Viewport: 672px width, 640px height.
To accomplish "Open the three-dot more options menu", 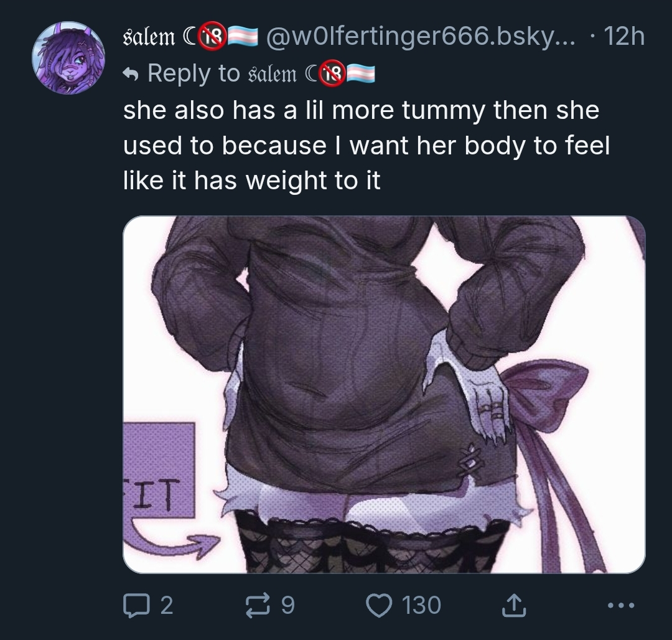I will [621, 605].
